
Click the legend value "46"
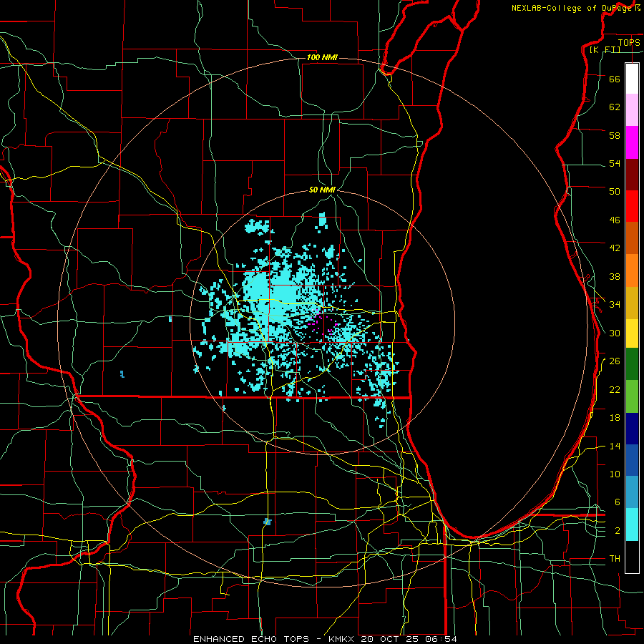tap(615, 220)
